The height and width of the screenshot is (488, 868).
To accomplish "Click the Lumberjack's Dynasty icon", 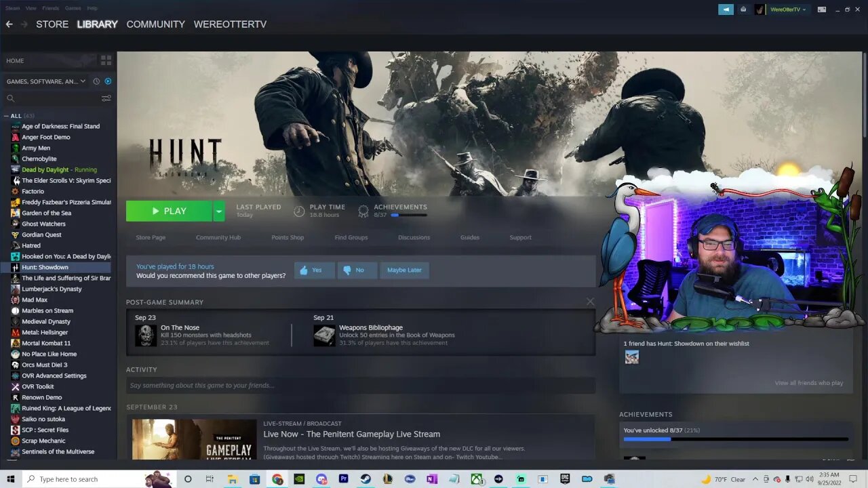I will tap(16, 289).
